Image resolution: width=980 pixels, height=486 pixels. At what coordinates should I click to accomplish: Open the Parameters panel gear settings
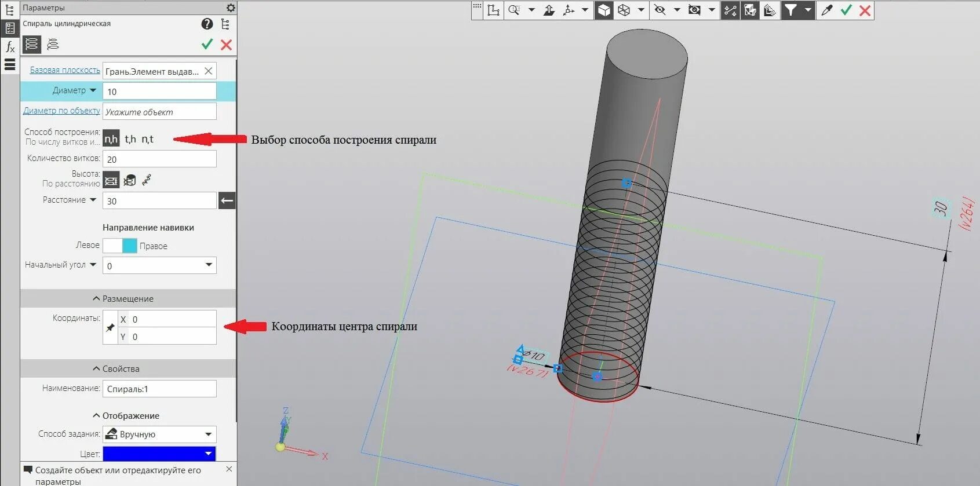pyautogui.click(x=231, y=8)
